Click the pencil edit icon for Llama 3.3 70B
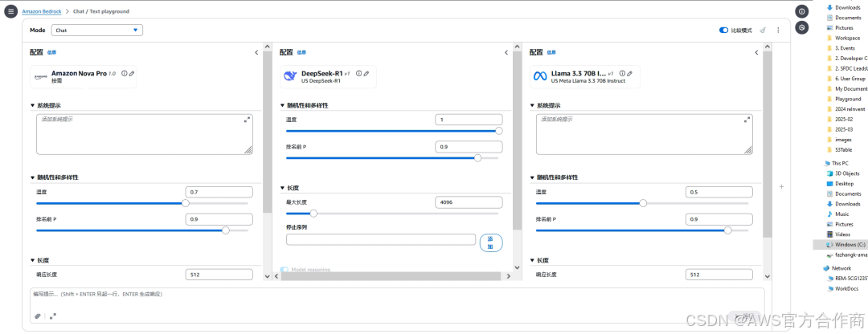868x334 pixels. click(x=630, y=73)
